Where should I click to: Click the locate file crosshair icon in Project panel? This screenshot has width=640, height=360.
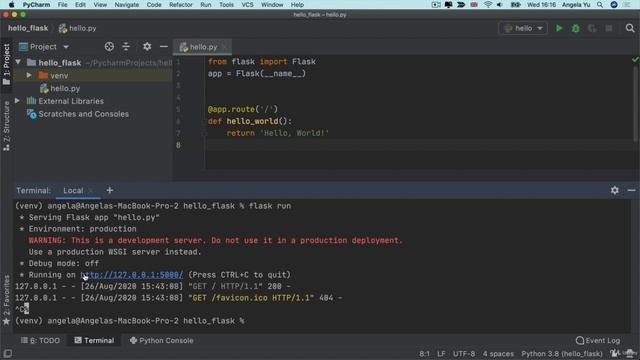tap(109, 47)
